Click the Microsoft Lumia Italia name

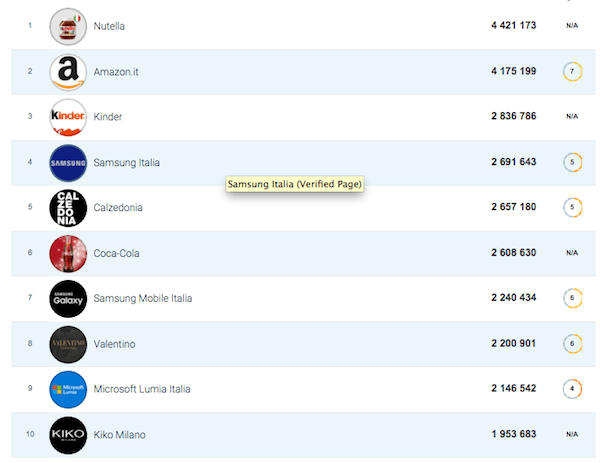tap(142, 389)
